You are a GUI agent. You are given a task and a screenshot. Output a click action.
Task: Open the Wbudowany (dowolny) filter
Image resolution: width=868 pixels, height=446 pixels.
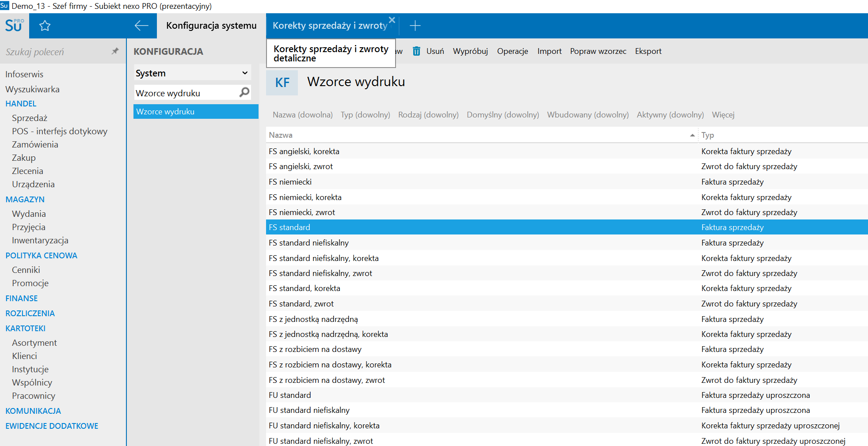(x=588, y=115)
